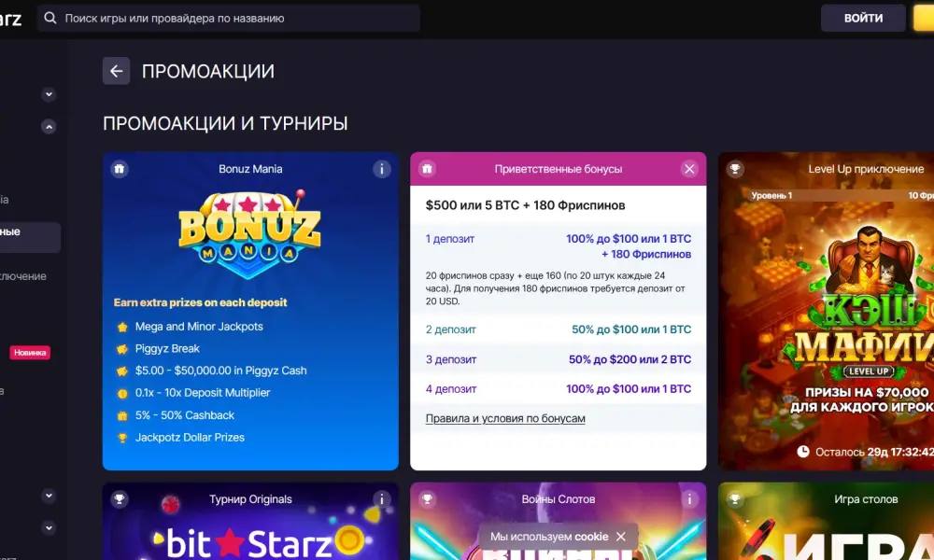Click trophy icon on Турнир Originals card
This screenshot has width=934, height=560.
point(120,499)
